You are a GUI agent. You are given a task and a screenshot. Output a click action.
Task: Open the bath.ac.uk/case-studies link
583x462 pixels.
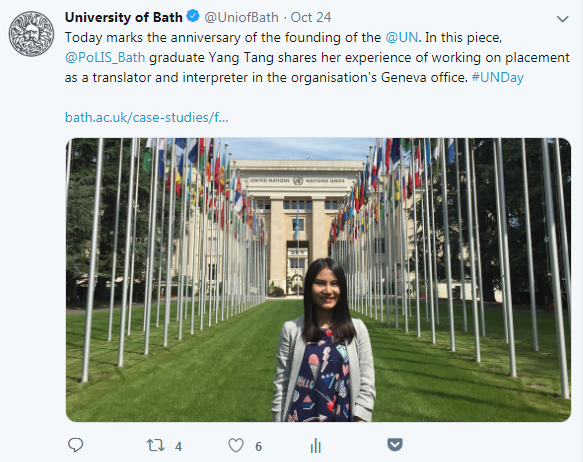(146, 117)
